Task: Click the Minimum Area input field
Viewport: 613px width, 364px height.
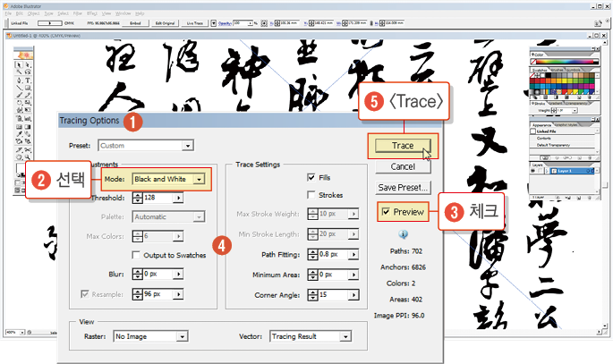Action: tap(333, 275)
